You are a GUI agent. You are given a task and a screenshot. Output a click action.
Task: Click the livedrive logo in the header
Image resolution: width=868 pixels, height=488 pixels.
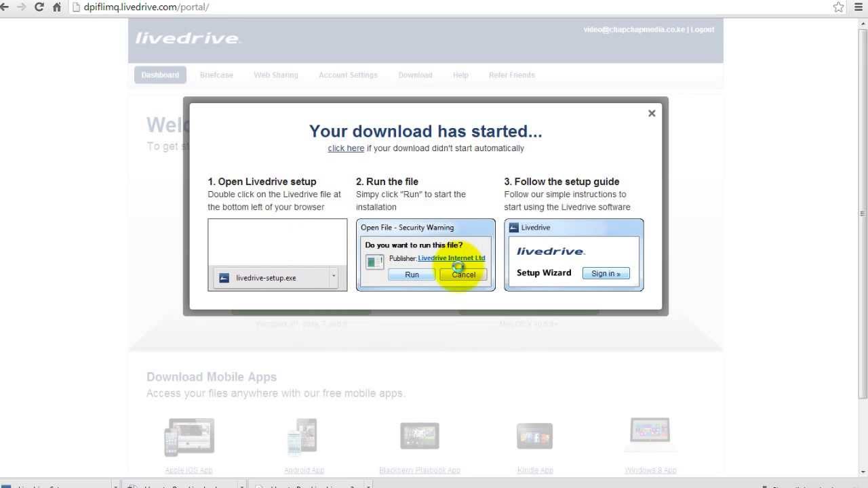(x=187, y=38)
